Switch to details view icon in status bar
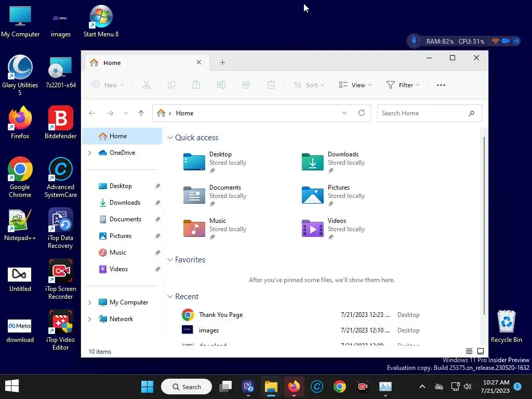The width and height of the screenshot is (532, 399). coord(469,351)
